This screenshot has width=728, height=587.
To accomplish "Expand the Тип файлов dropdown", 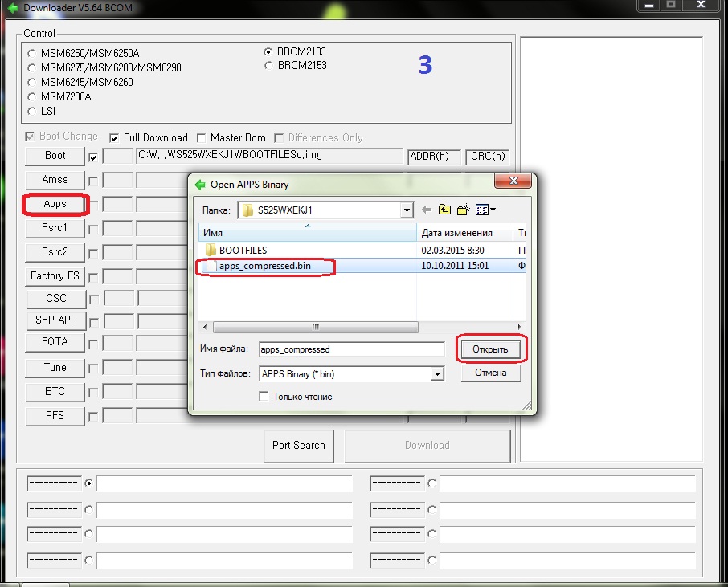I will point(436,374).
